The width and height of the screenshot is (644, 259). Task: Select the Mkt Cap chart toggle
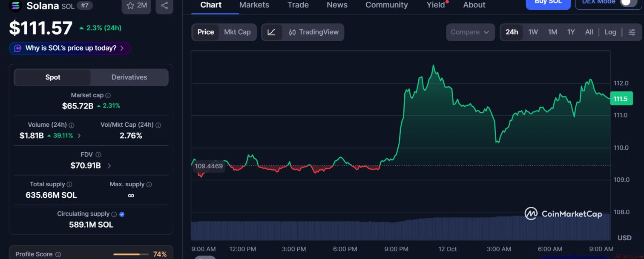237,32
